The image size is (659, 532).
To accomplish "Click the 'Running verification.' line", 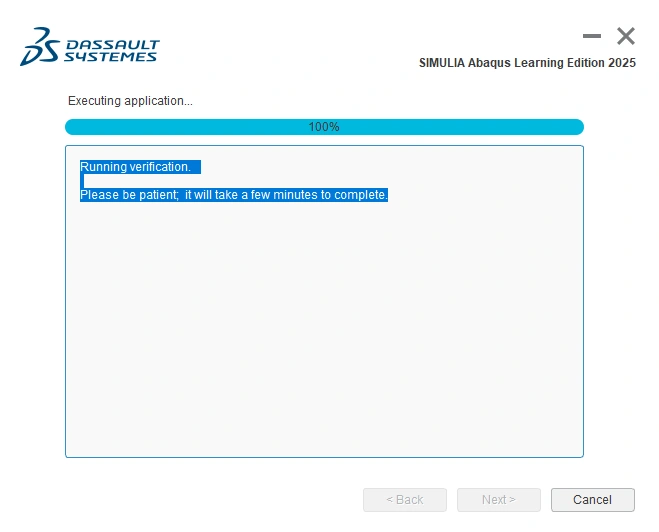I will tap(135, 167).
